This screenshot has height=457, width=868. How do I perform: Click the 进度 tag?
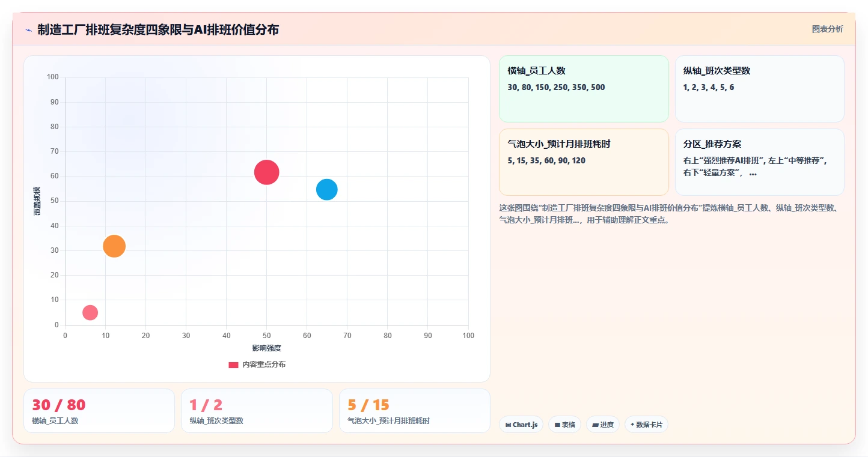603,425
